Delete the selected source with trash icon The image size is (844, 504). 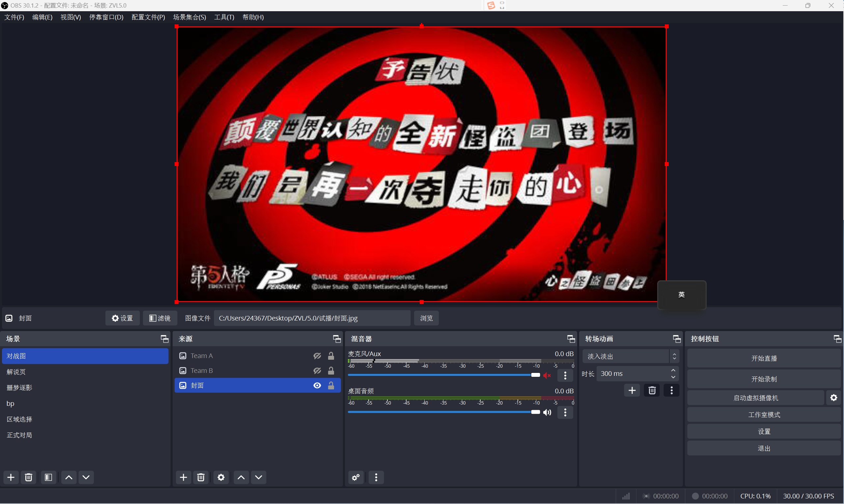(x=201, y=477)
